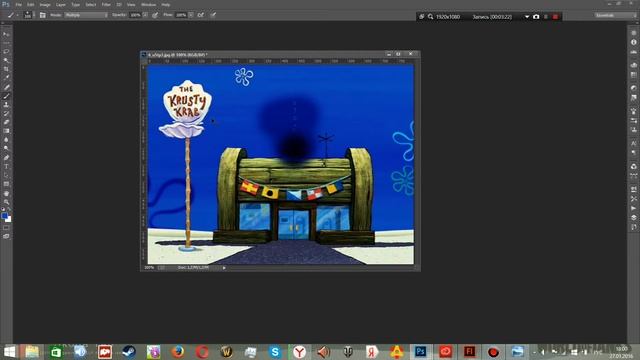Open the Opacity slider arrow
This screenshot has height=360, width=640.
click(145, 15)
